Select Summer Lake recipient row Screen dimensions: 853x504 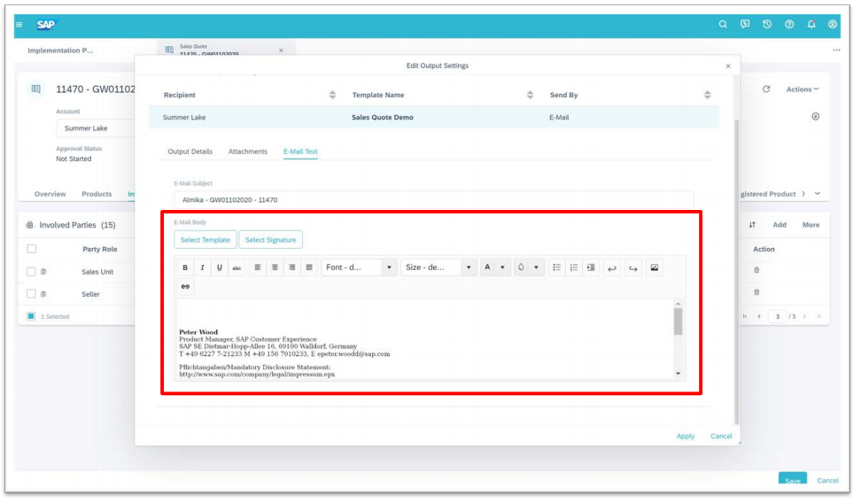tap(433, 118)
